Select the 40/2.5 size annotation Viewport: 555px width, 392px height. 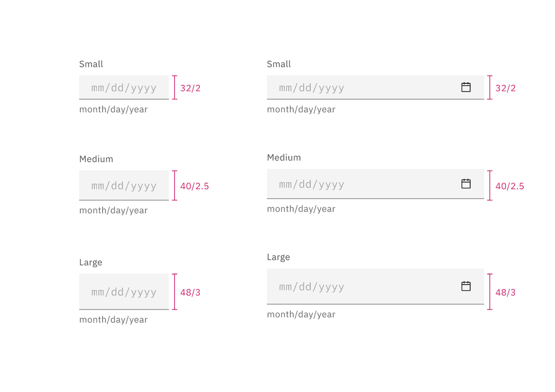point(194,186)
